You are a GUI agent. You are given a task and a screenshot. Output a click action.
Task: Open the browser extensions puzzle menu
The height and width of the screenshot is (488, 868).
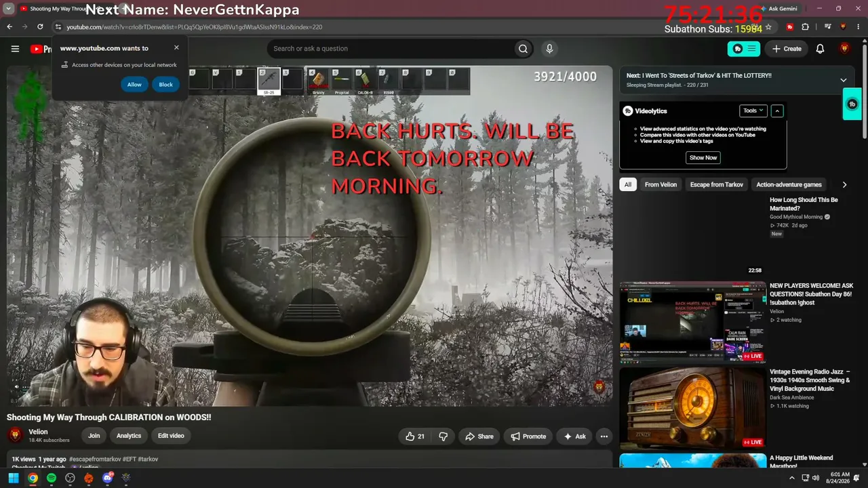(x=806, y=27)
